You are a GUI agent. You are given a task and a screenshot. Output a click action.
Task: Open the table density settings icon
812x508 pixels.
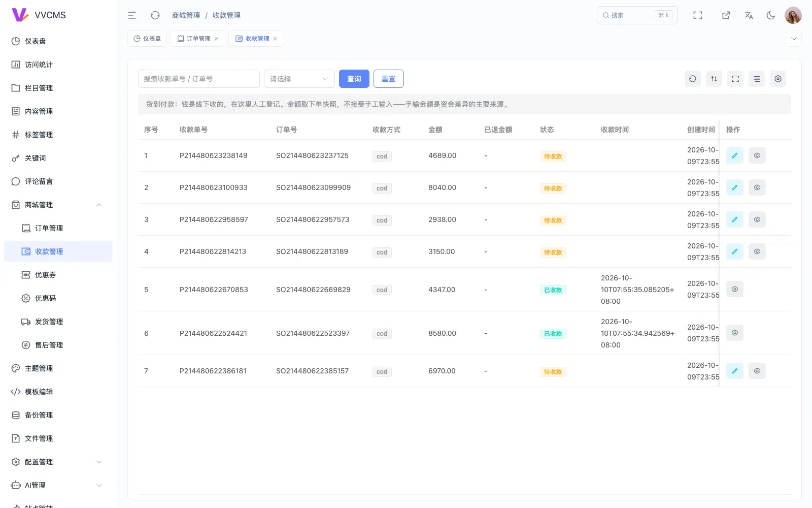[x=757, y=79]
